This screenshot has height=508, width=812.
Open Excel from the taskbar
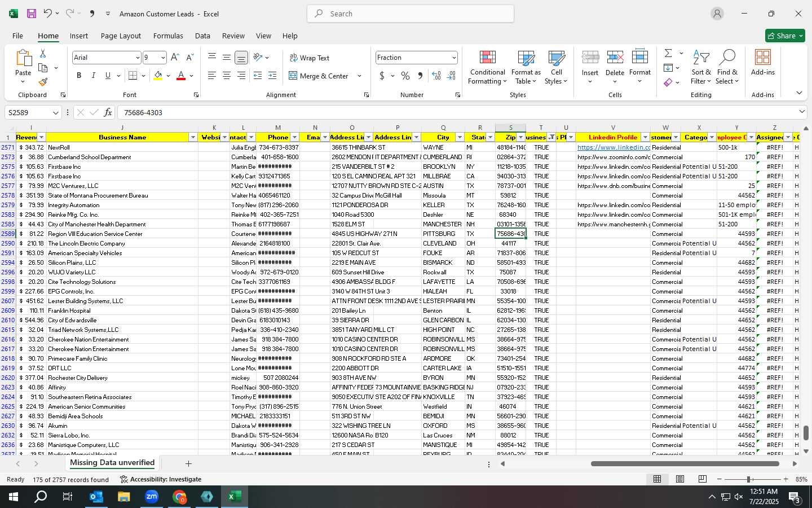point(235,497)
